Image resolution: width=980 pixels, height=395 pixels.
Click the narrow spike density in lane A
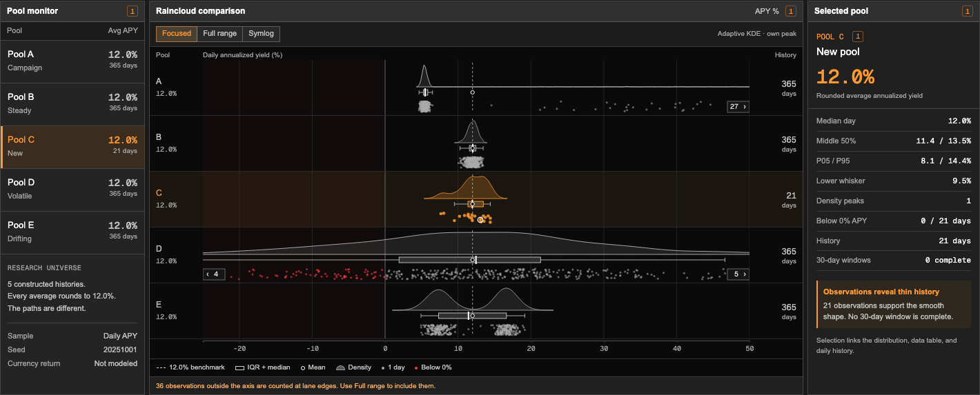[x=425, y=77]
